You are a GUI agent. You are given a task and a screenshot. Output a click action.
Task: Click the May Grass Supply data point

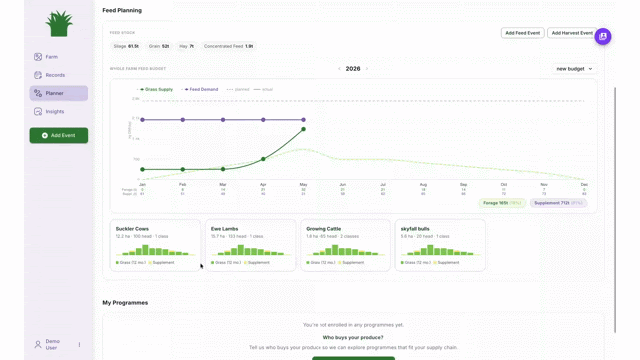pyautogui.click(x=303, y=129)
